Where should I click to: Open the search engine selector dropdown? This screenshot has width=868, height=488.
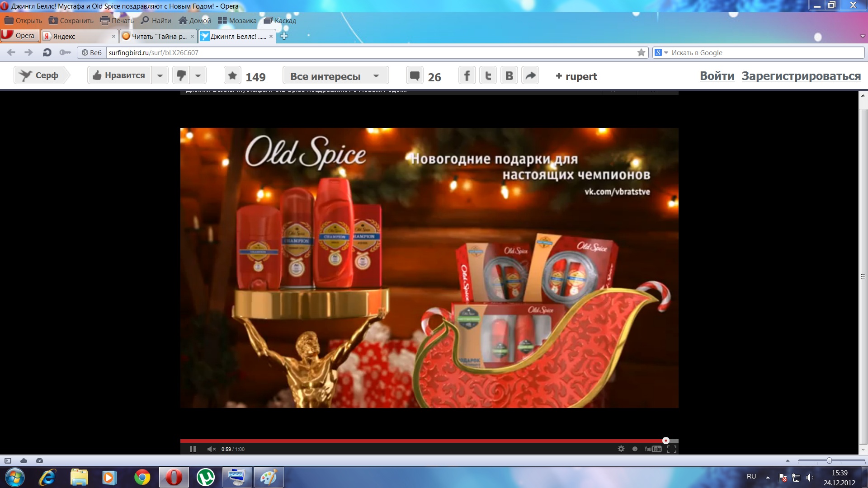[x=661, y=52]
